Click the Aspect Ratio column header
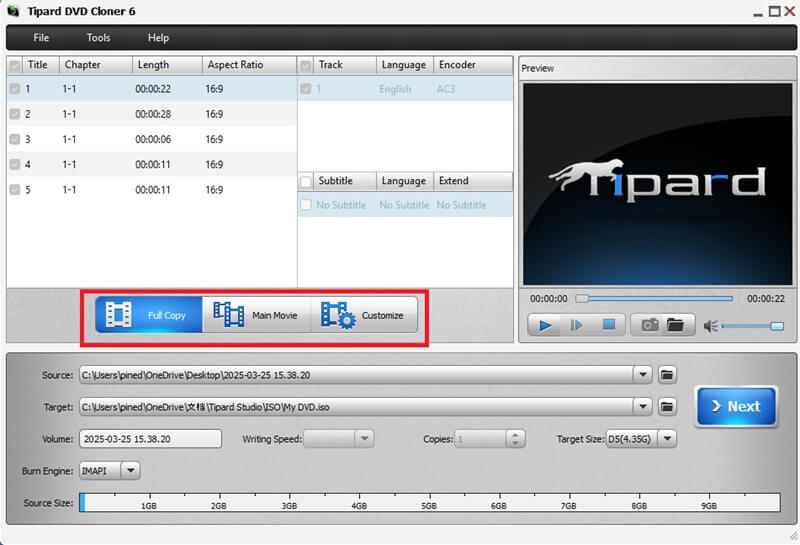The image size is (800, 545). click(x=249, y=65)
